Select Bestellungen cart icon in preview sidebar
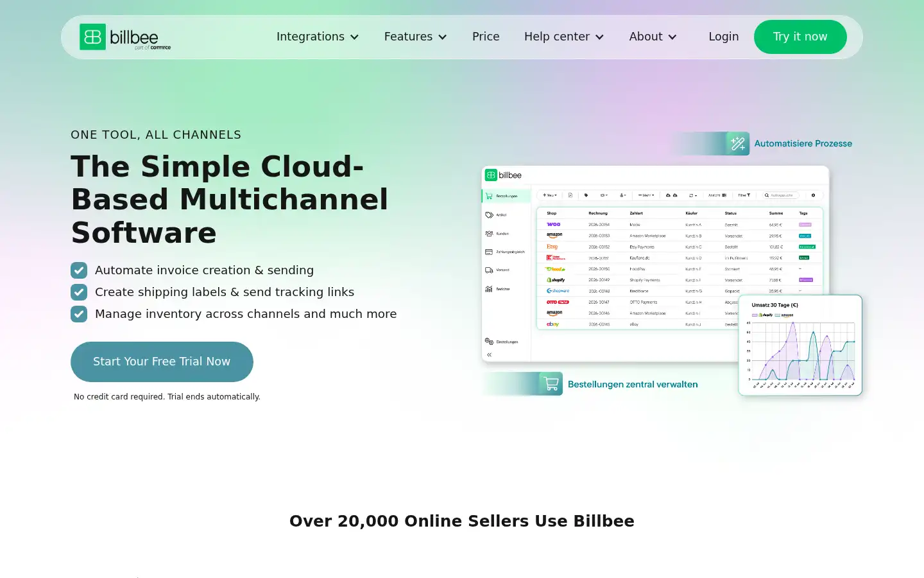 pos(489,196)
